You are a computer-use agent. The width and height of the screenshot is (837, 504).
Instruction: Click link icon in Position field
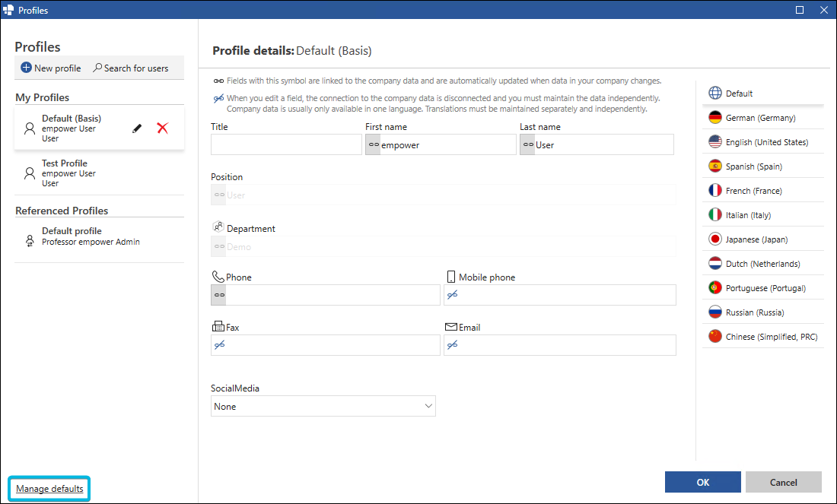click(219, 195)
